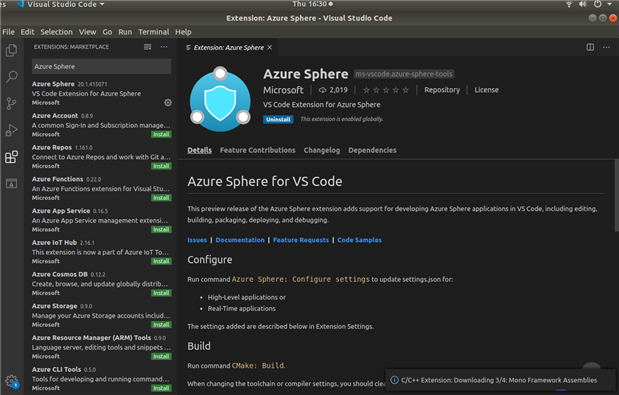Open the Documentation link
Screen dimensions: 619x395
(240, 240)
